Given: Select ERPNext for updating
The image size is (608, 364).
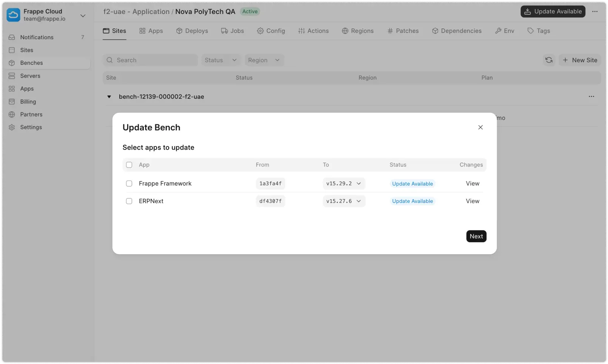Looking at the screenshot, I should 129,201.
